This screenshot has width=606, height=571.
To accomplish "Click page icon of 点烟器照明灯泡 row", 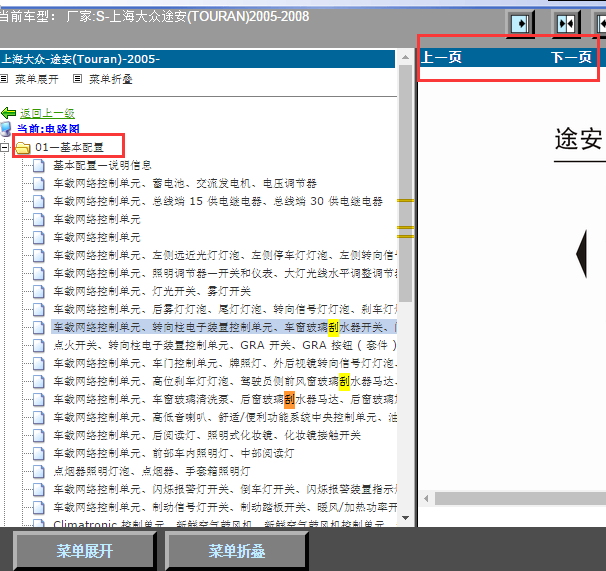I will click(x=38, y=471).
